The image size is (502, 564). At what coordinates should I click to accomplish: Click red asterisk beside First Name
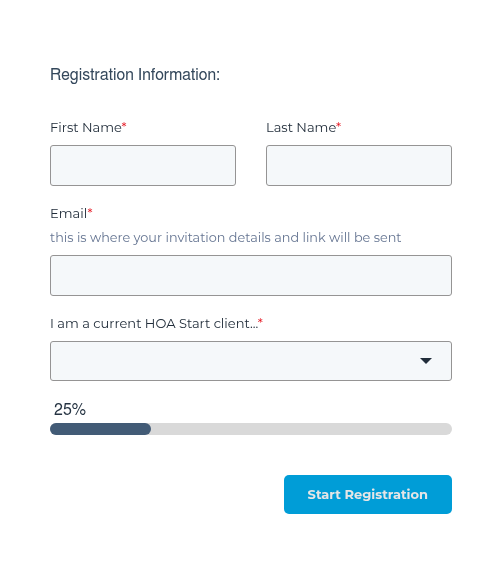click(x=124, y=125)
